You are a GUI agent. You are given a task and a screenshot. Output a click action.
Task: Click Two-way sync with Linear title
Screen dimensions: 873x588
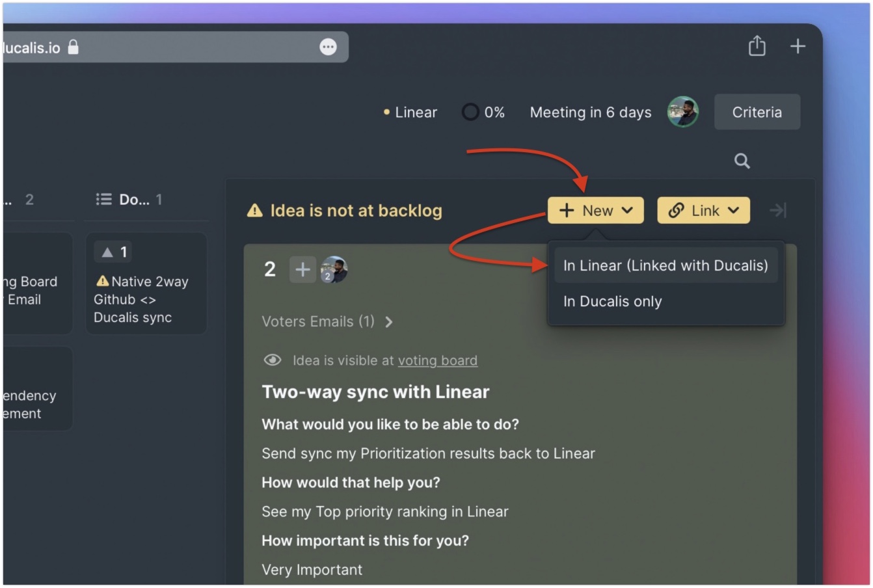coord(375,392)
